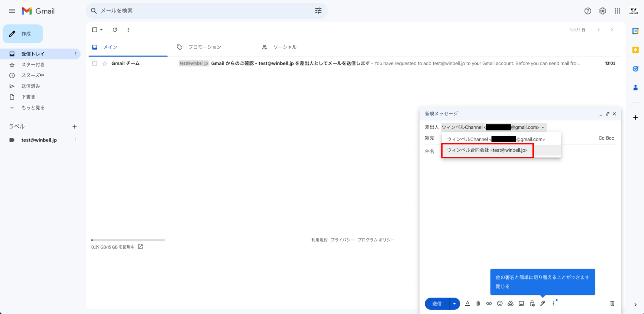Open the select-all dropdown arrow
The width and height of the screenshot is (644, 314).
click(x=101, y=30)
